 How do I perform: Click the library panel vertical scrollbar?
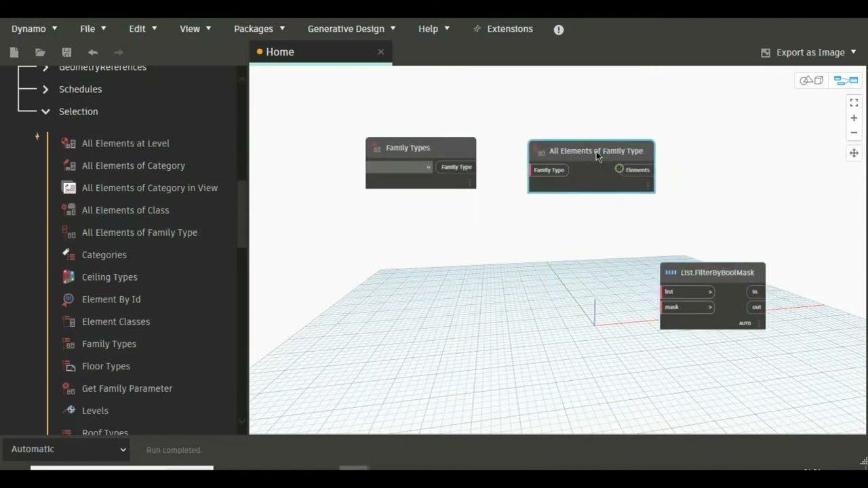click(x=242, y=213)
